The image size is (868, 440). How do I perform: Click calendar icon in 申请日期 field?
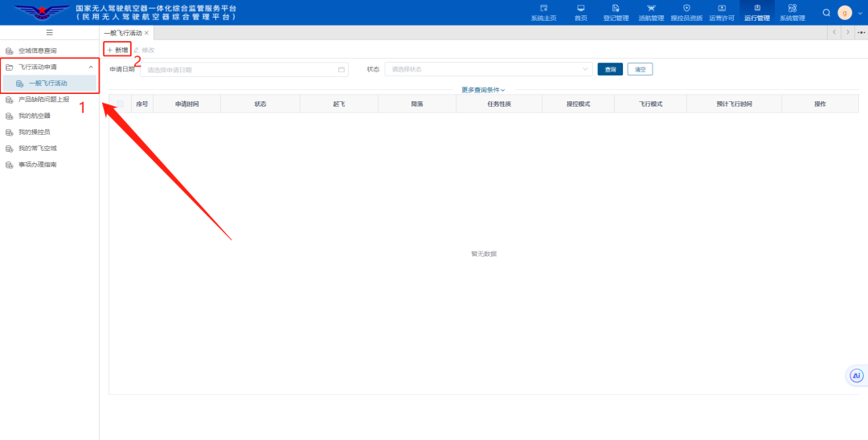point(341,70)
